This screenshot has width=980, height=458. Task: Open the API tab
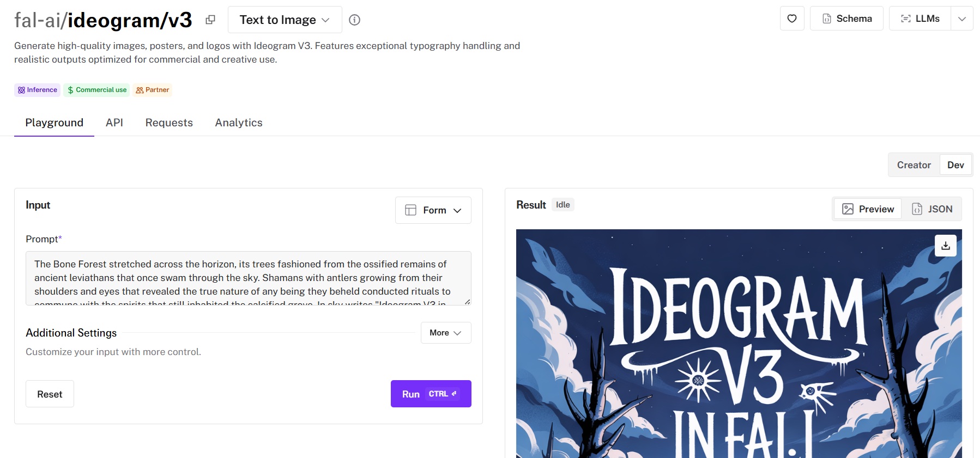tap(114, 123)
